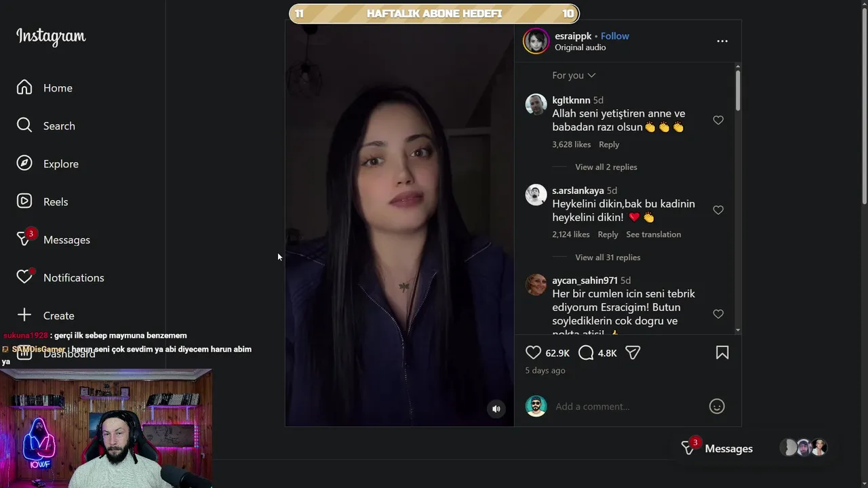Screen dimensions: 868x488
Task: Expand View all 2 replies
Action: 606,167
